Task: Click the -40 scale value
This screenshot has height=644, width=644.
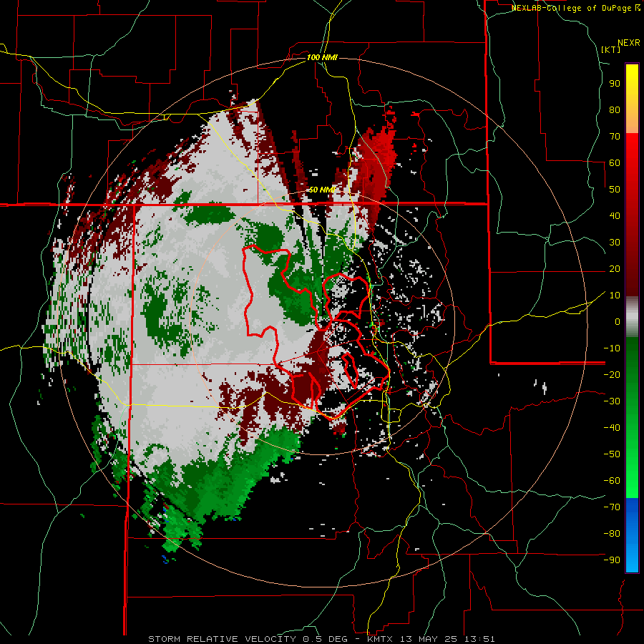Action: (x=612, y=428)
